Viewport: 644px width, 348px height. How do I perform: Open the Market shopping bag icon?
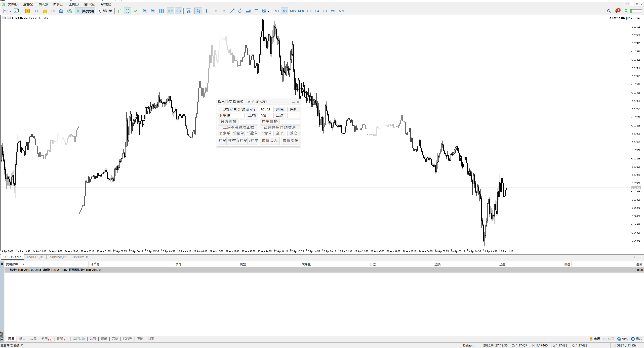(45, 11)
